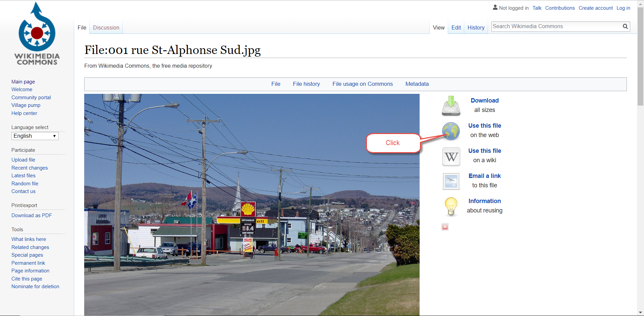Open the Edit tab
Viewport: 644px width, 316px height.
[456, 27]
